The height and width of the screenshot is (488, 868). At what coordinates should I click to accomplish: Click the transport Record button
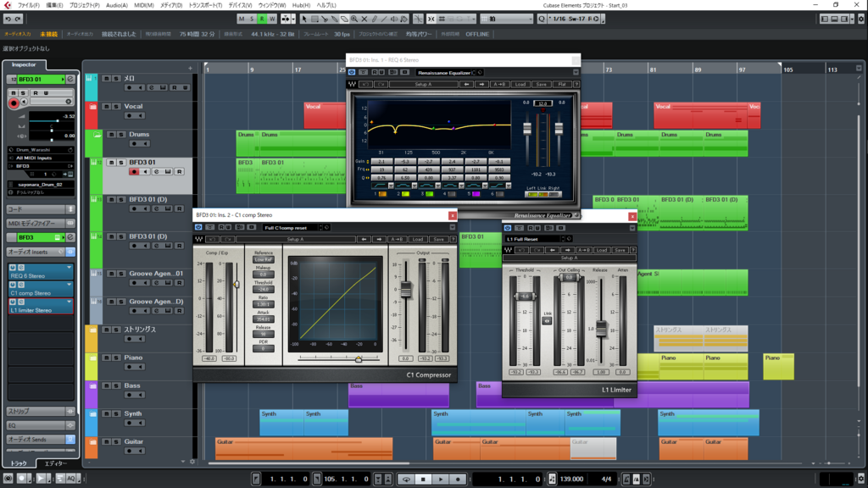tap(458, 480)
